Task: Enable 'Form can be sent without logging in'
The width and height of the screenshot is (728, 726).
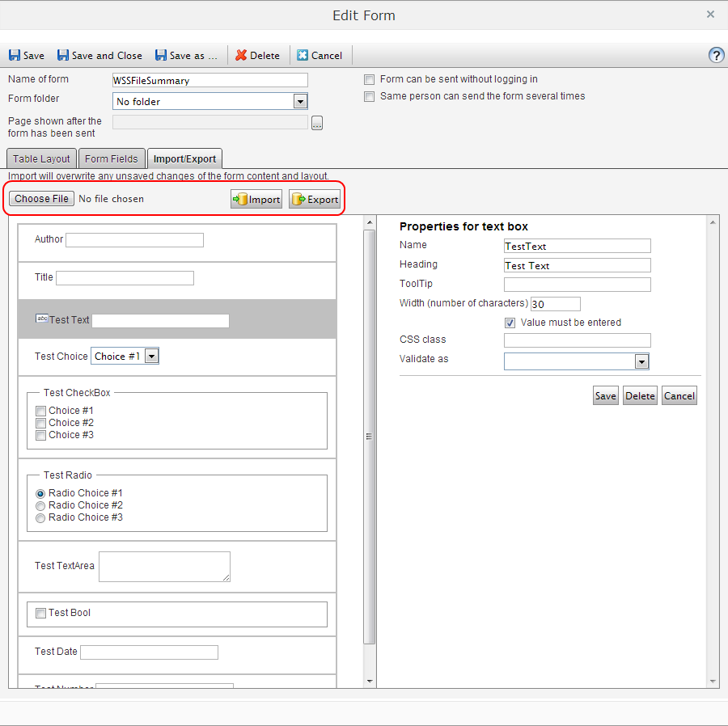Action: pyautogui.click(x=370, y=80)
